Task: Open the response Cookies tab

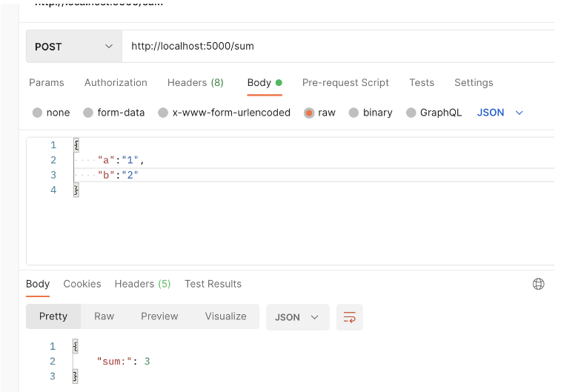Action: [82, 284]
